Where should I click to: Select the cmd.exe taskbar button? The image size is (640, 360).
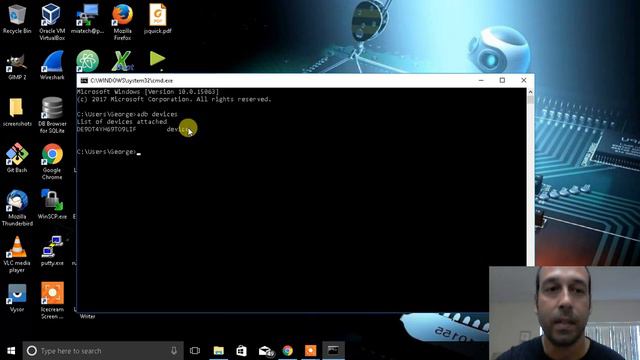click(x=333, y=351)
